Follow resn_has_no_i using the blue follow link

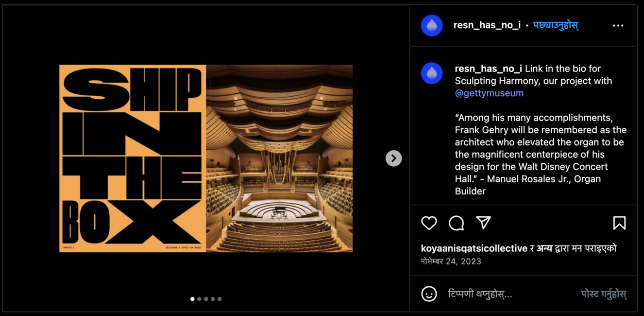click(x=556, y=25)
